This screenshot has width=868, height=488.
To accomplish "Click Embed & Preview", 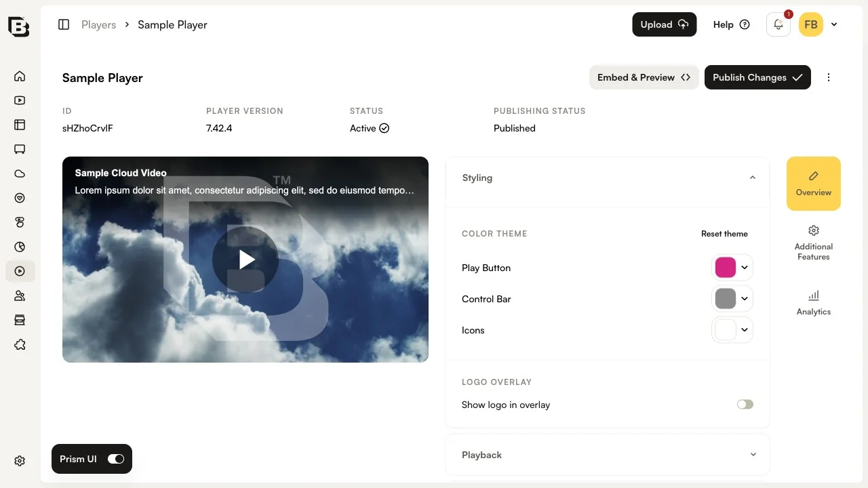I will [644, 77].
